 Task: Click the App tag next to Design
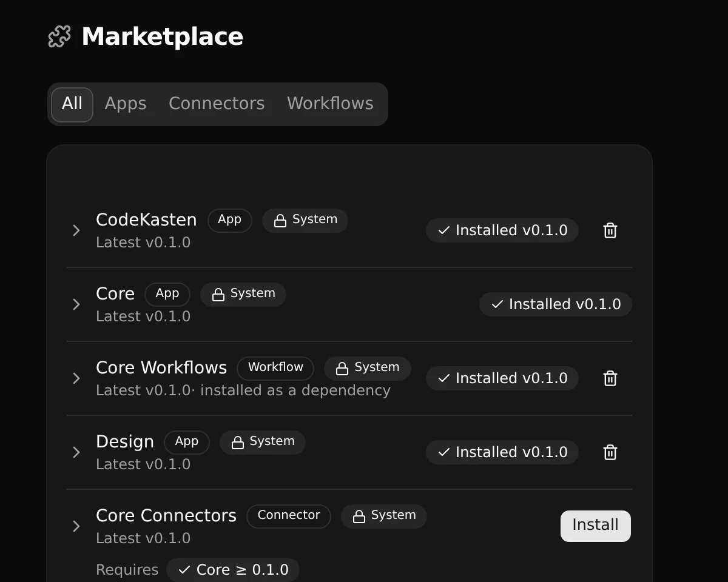click(187, 443)
